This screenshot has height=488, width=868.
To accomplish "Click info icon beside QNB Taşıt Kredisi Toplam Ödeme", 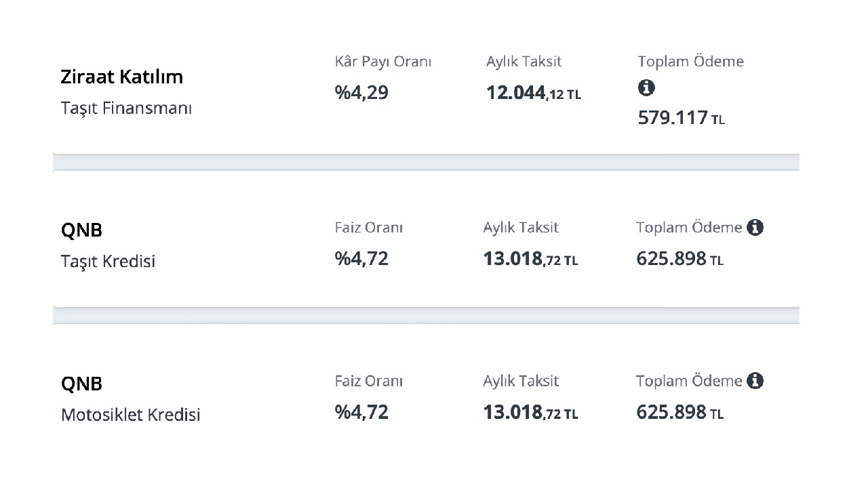I will point(755,228).
